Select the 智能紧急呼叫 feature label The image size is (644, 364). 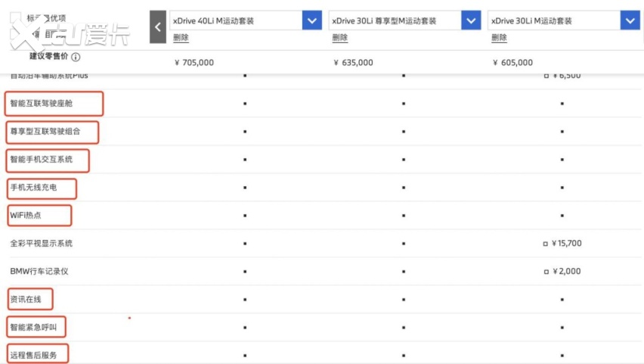tap(33, 328)
